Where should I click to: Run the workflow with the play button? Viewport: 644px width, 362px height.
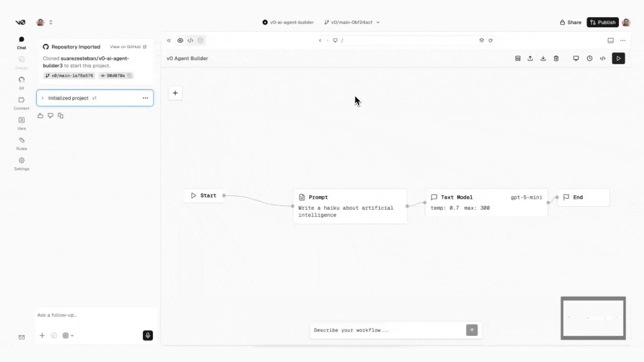(618, 58)
